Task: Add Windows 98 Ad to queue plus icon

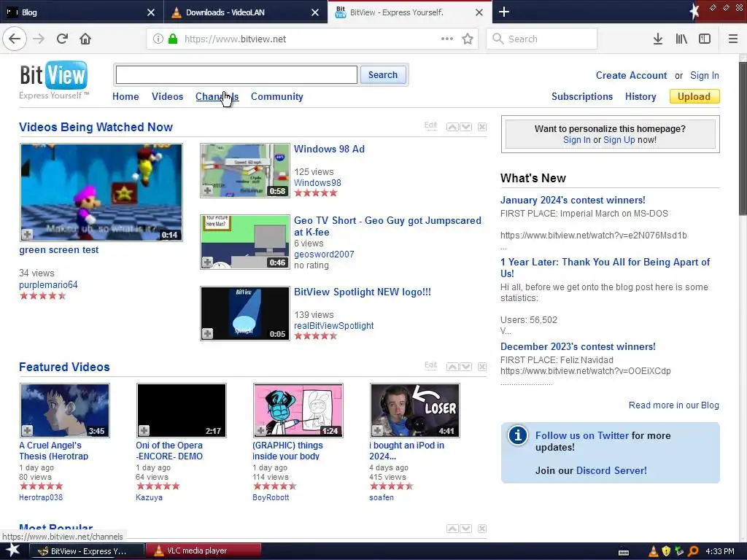Action: pos(207,190)
